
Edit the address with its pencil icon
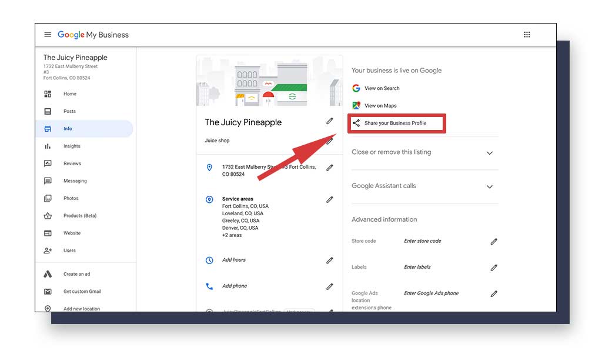pyautogui.click(x=329, y=168)
